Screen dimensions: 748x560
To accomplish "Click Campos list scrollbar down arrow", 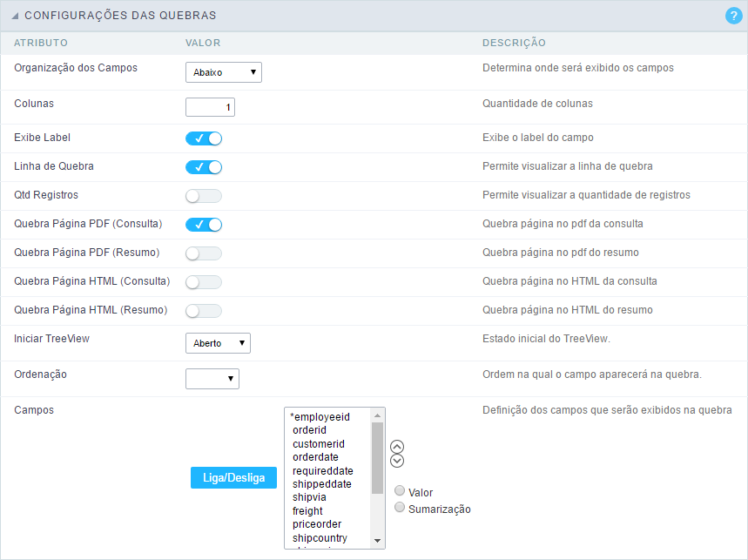I will (x=377, y=541).
